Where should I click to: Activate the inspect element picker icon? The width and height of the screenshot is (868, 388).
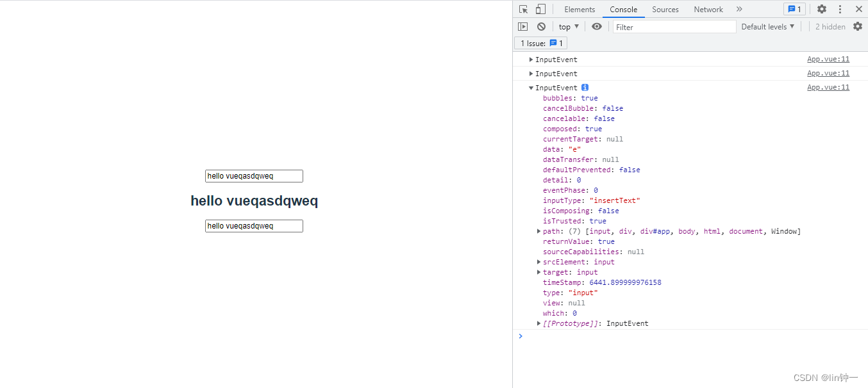coord(524,9)
